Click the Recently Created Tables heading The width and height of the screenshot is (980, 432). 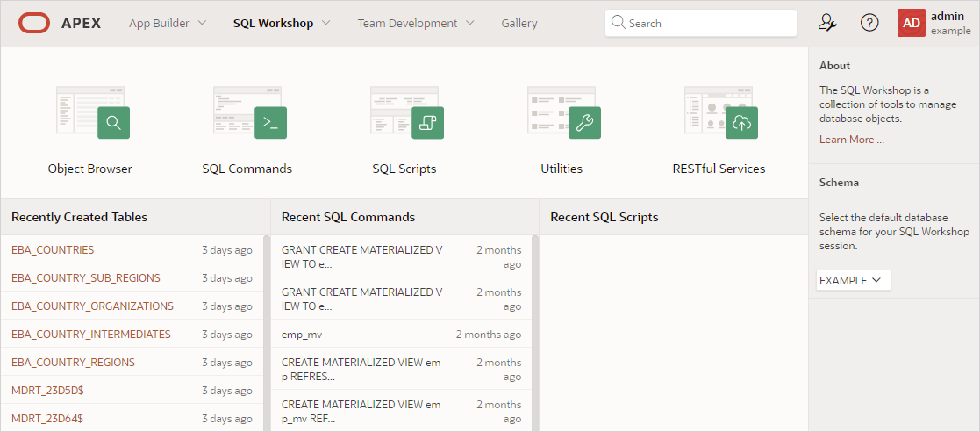[79, 217]
